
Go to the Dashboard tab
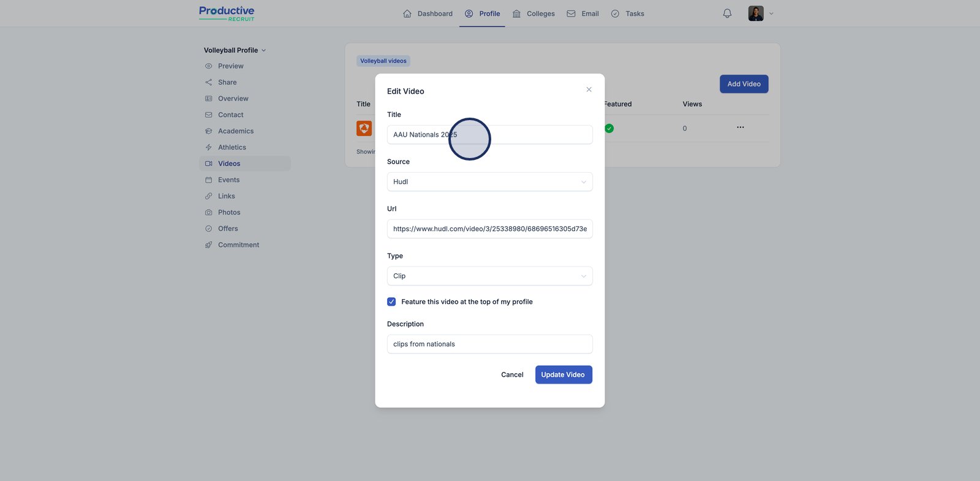428,13
